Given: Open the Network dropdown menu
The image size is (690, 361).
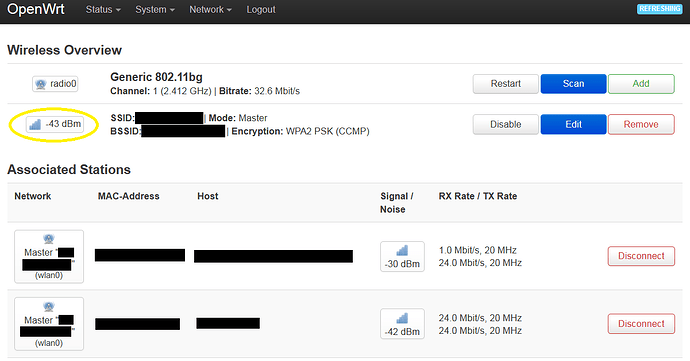Looking at the screenshot, I should pyautogui.click(x=210, y=10).
